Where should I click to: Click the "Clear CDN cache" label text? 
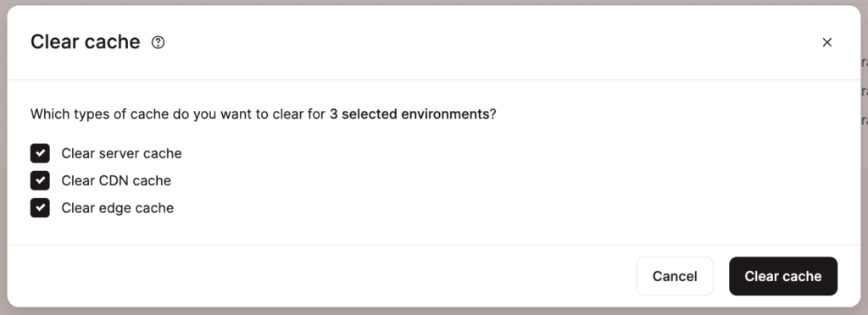coord(116,180)
